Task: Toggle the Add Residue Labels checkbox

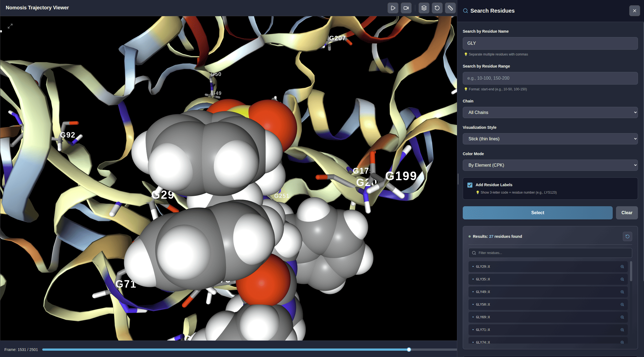Action: point(470,185)
